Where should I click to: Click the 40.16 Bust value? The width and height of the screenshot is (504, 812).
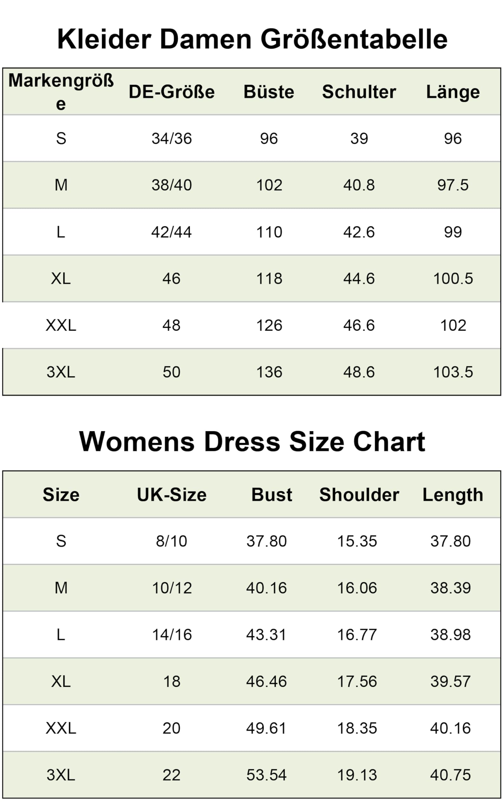266,588
